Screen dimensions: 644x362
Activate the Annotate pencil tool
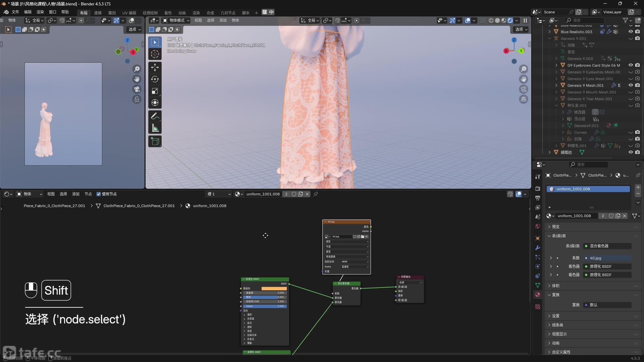point(155,116)
